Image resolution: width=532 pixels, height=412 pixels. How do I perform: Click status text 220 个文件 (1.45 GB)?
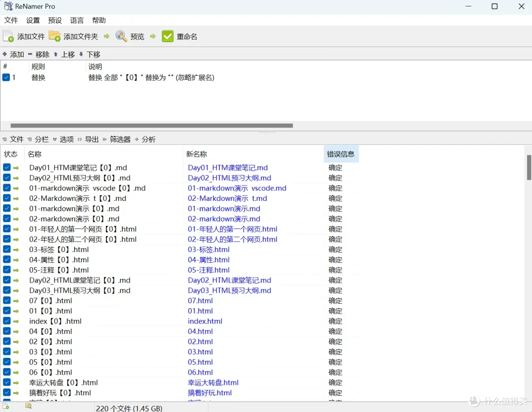(x=129, y=408)
